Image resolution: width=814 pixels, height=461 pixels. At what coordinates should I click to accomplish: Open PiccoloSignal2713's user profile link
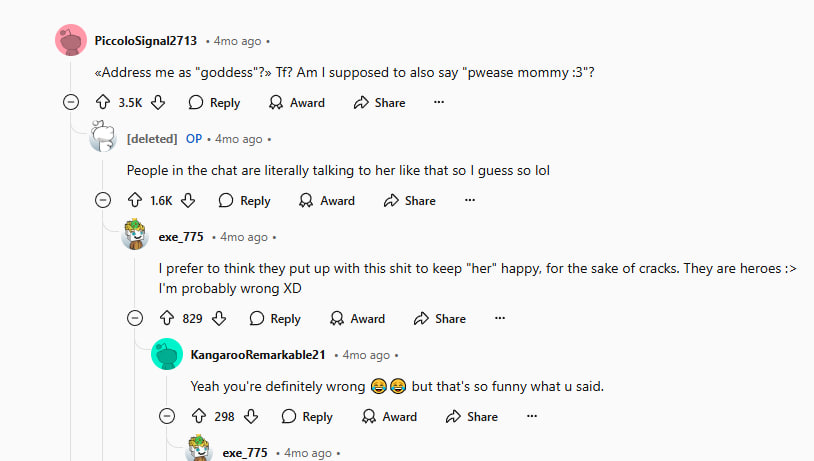tap(146, 40)
